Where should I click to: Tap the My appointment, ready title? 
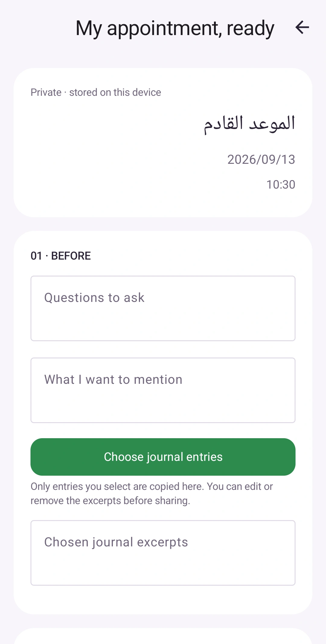point(175,28)
